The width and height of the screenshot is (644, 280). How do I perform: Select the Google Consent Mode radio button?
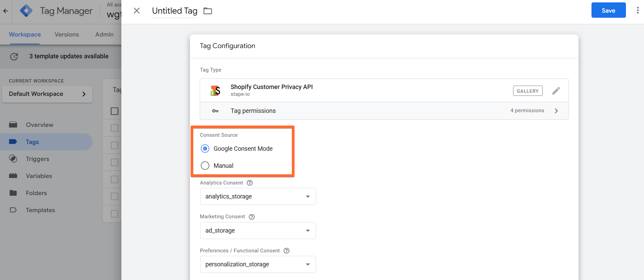tap(205, 148)
